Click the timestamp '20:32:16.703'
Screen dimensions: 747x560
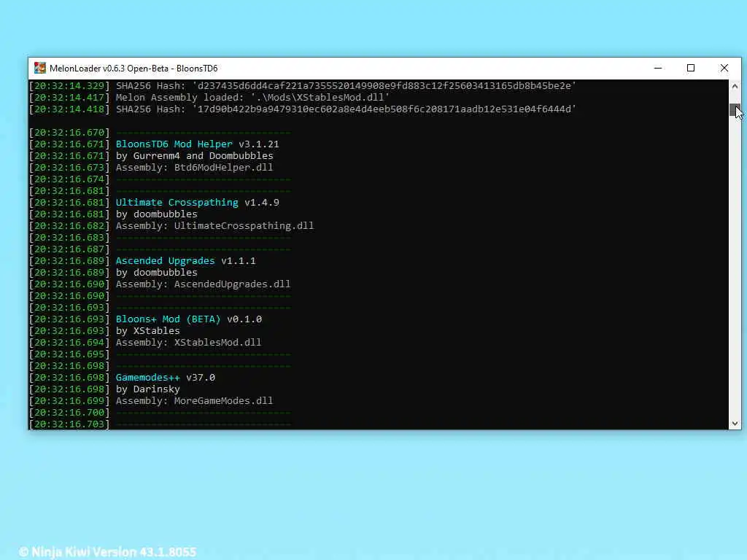tap(69, 424)
